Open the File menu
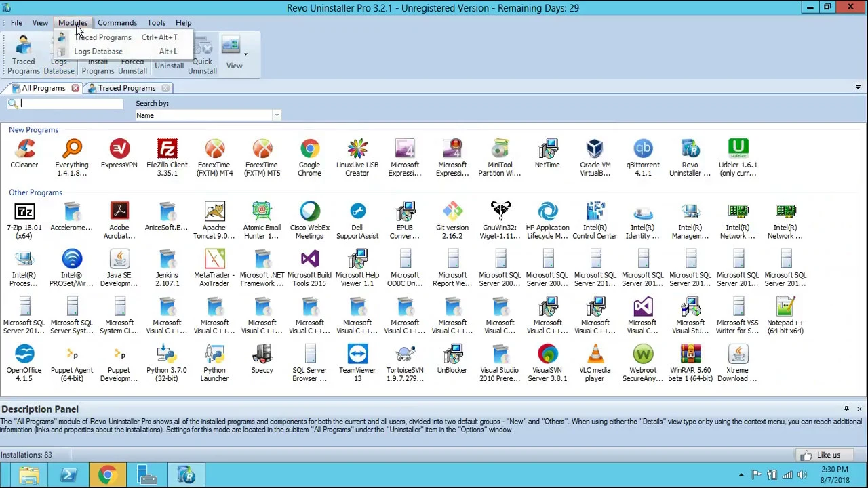Screen dimensions: 868x488 point(16,22)
